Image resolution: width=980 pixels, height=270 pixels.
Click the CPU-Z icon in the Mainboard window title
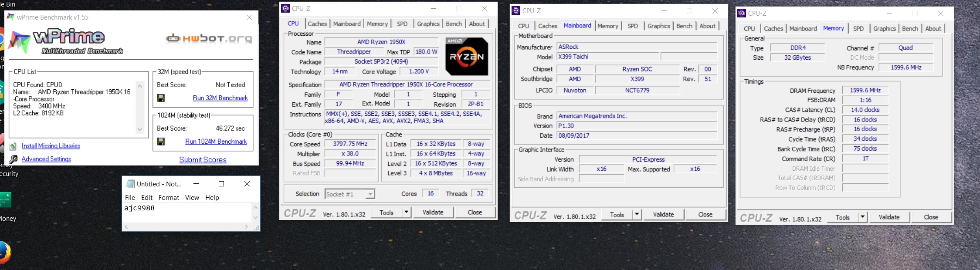[x=516, y=10]
